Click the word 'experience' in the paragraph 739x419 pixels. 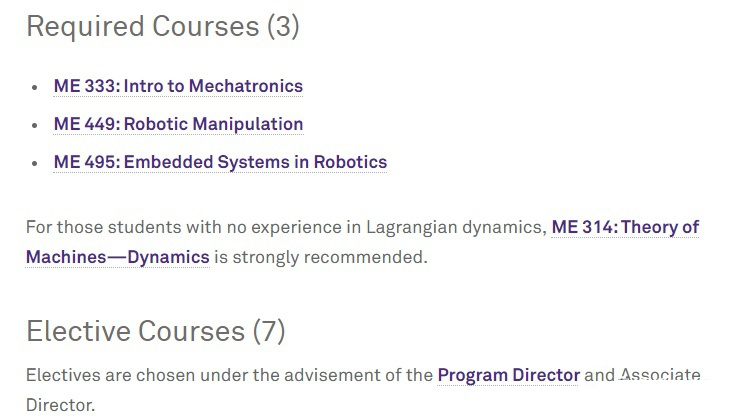[x=296, y=227]
